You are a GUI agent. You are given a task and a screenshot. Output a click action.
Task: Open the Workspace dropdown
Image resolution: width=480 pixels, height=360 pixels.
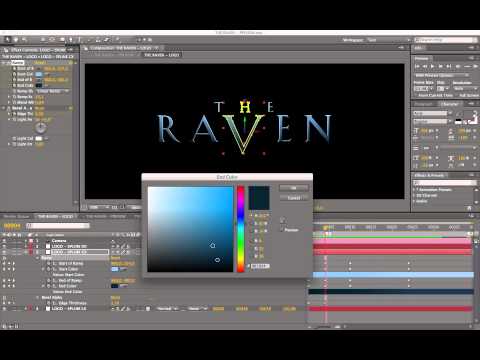coord(389,40)
